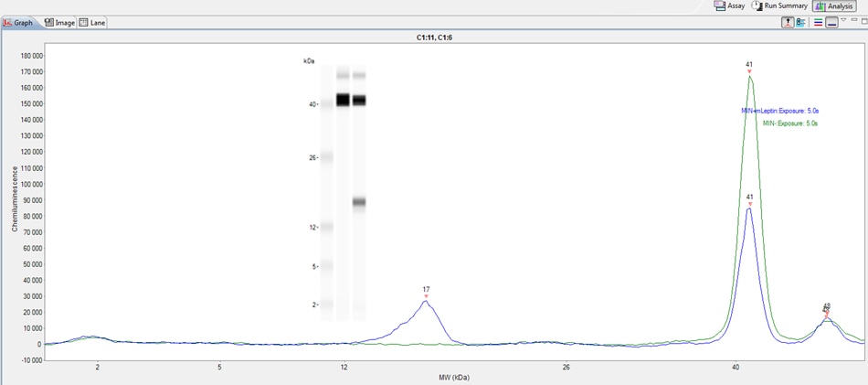Click the green MIN- Exposure legend label

[x=789, y=123]
